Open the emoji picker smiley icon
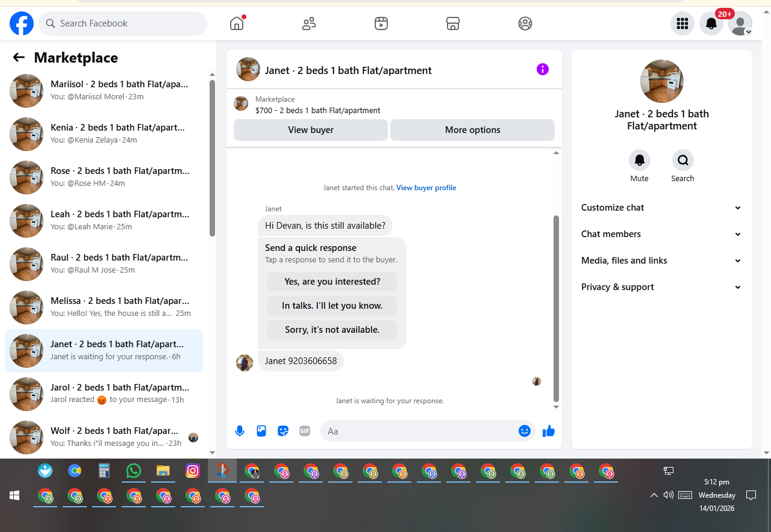Viewport: 771px width, 532px height. click(525, 431)
